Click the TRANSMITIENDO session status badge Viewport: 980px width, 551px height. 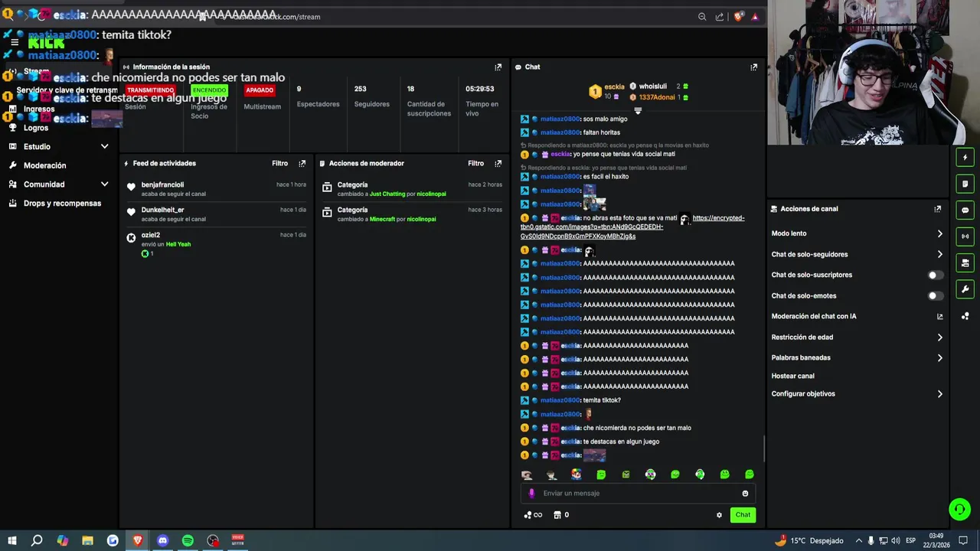(x=150, y=90)
